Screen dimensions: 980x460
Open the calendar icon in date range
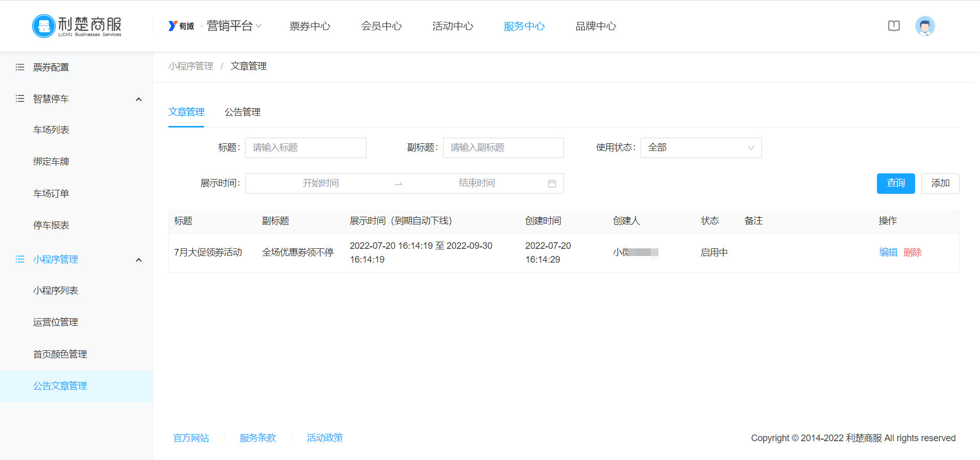pos(552,184)
